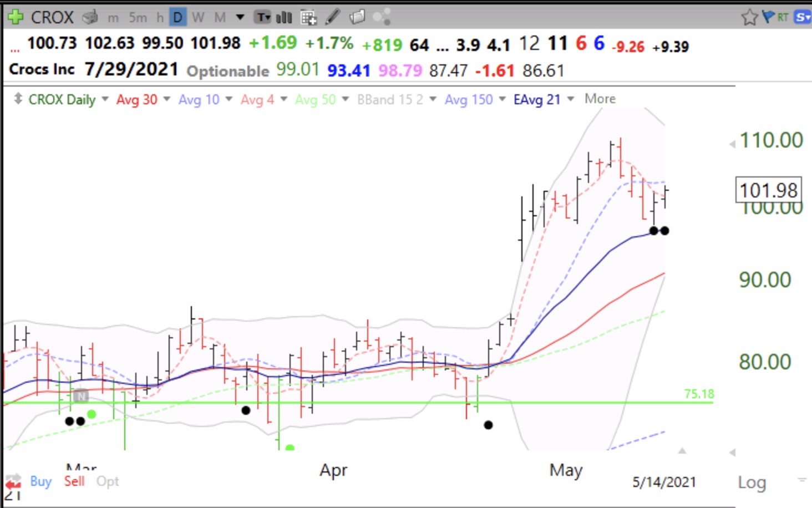Open the BBand 15 2 indicator dropdown
Screen dimensions: 812x508
433,99
